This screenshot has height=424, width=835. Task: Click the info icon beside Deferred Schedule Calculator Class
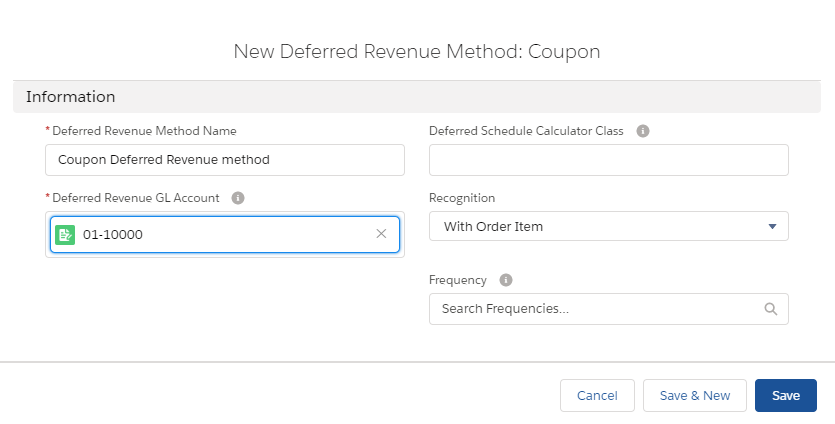pyautogui.click(x=643, y=131)
